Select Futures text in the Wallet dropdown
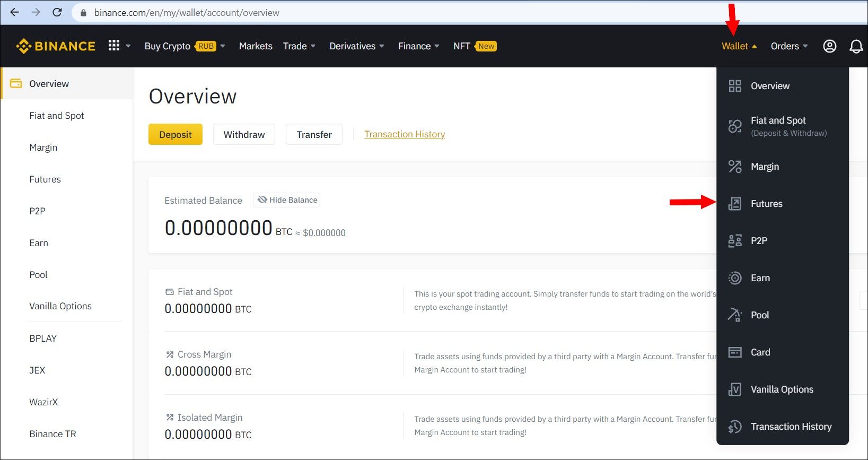The width and height of the screenshot is (868, 460). (x=767, y=204)
